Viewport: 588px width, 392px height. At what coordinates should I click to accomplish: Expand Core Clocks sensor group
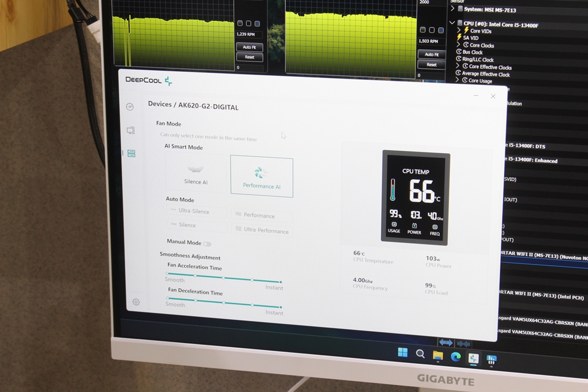point(458,44)
